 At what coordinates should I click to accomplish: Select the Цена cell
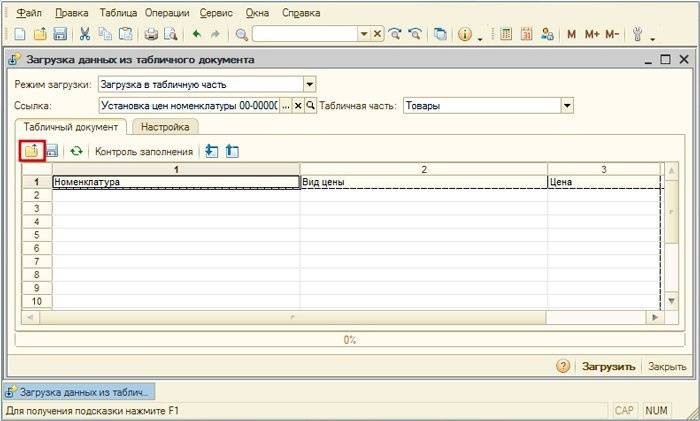point(604,182)
